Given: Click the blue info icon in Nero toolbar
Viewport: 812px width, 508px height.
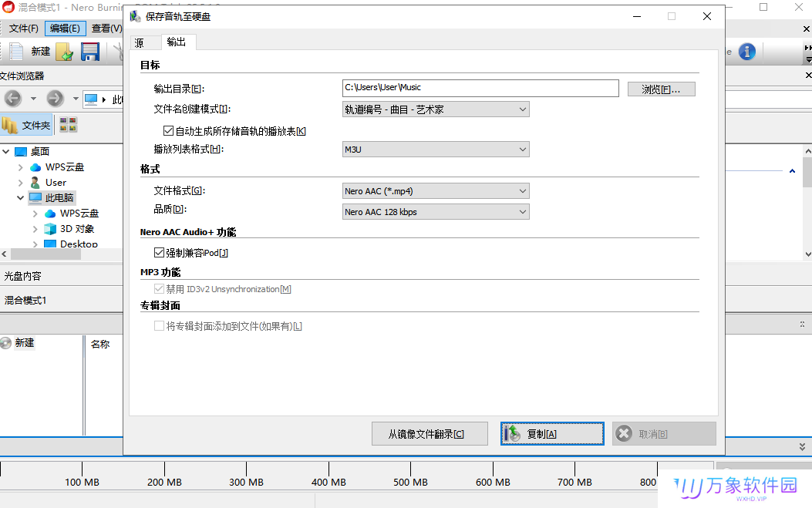Looking at the screenshot, I should point(746,52).
